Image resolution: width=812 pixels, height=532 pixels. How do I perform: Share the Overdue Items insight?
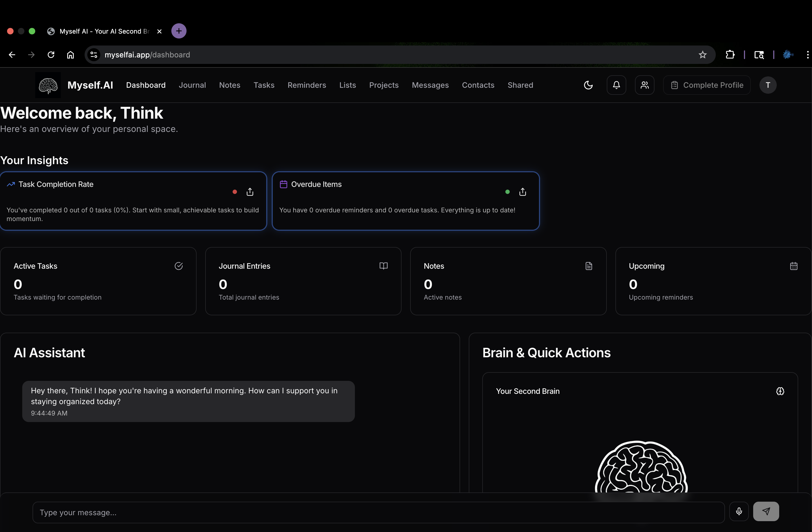tap(523, 192)
